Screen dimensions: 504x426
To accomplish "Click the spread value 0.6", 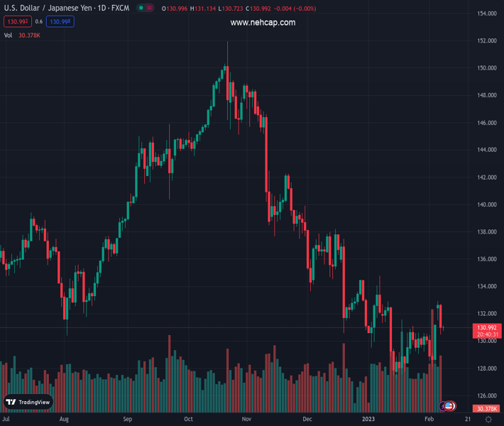I will coord(39,21).
